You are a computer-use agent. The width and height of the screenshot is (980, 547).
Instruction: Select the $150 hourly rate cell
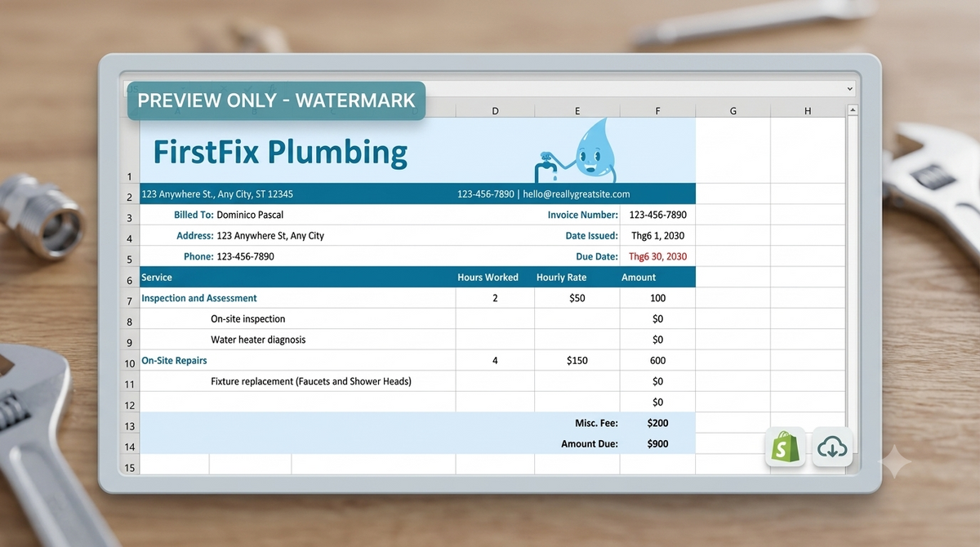coord(577,360)
